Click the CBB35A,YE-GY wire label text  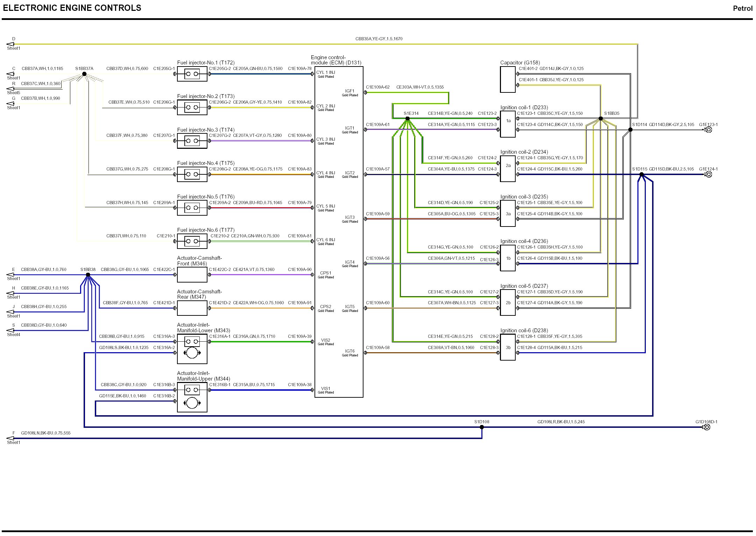(x=379, y=39)
